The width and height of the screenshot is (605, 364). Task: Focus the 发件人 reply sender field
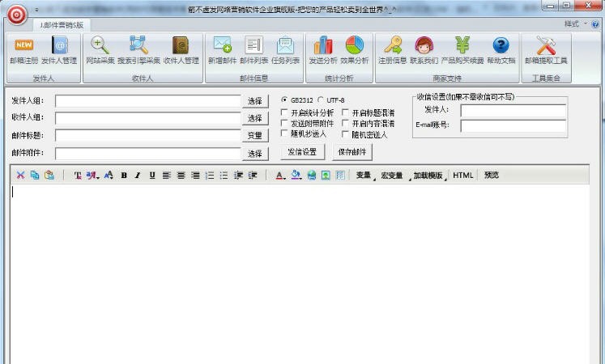coord(513,111)
